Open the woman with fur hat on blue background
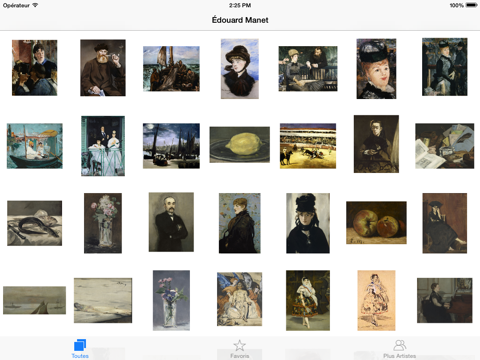The height and width of the screenshot is (360, 480). point(240,69)
